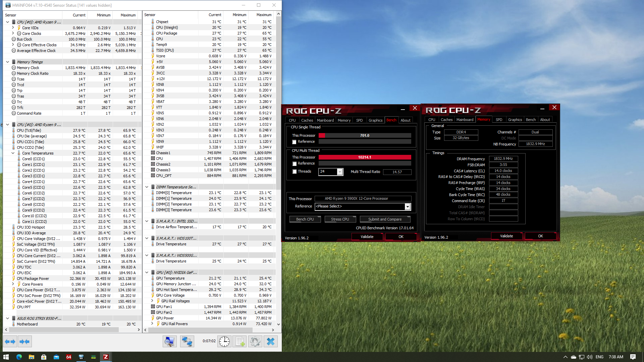The height and width of the screenshot is (362, 644).
Task: Click Validate in the Bench CPU-Z window
Action: click(x=367, y=237)
